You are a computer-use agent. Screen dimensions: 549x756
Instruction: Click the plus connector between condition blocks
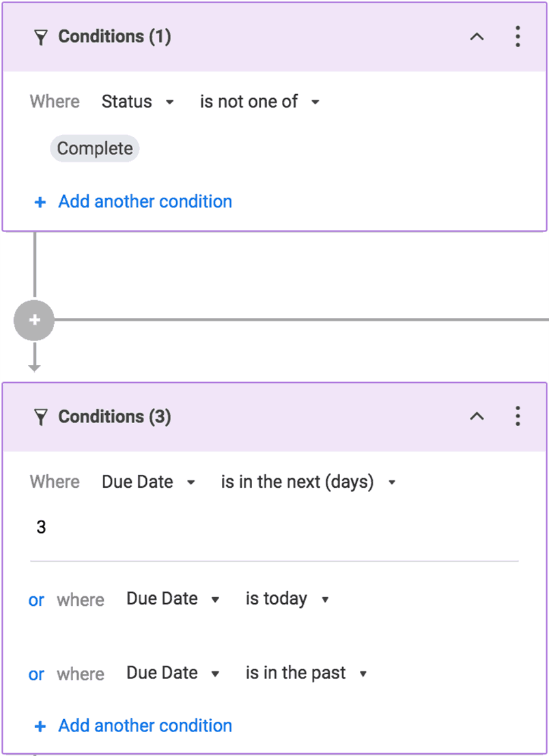point(34,319)
